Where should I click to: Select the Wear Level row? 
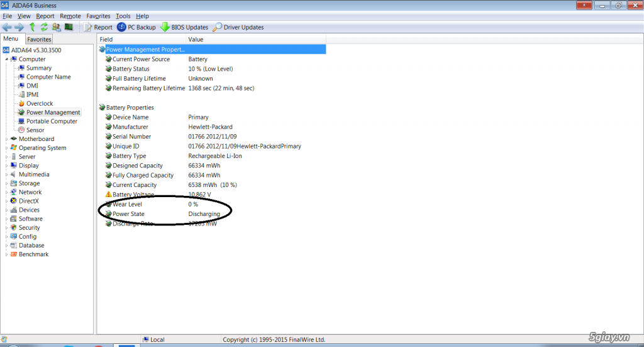(x=128, y=204)
